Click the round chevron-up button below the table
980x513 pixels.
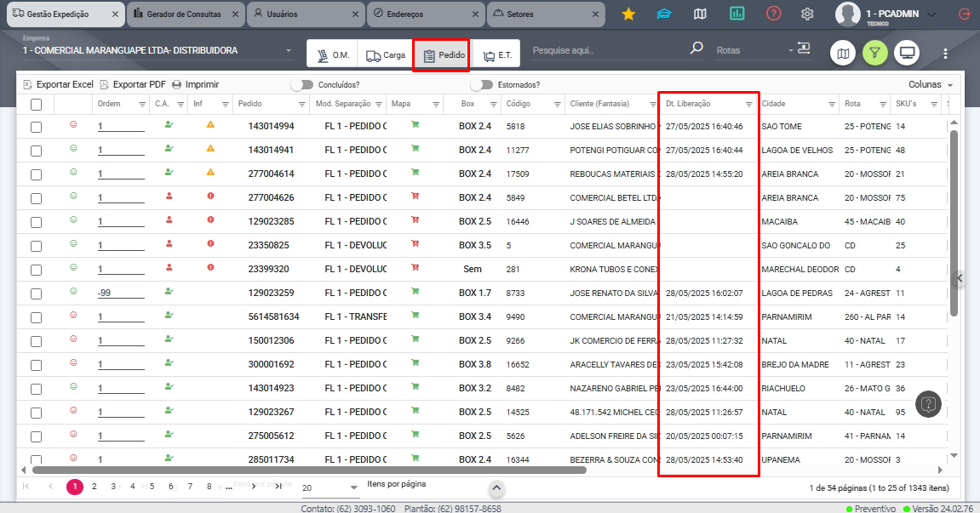(x=496, y=488)
